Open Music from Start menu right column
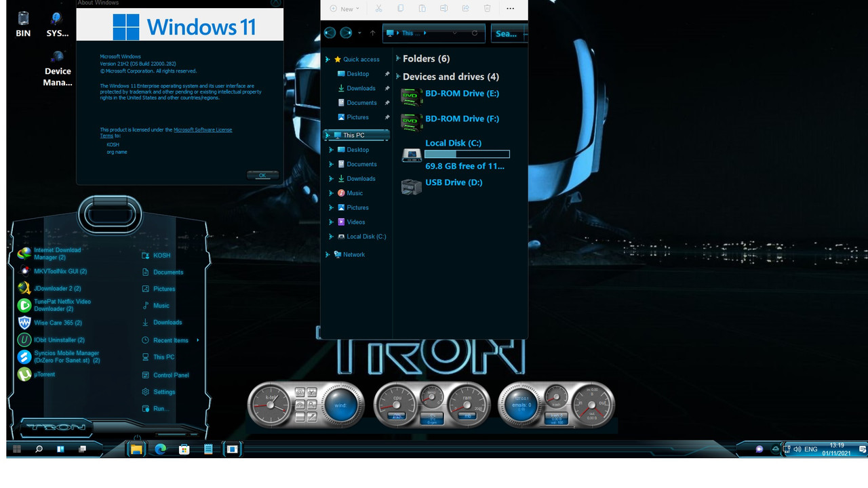The height and width of the screenshot is (488, 868). 155,306
